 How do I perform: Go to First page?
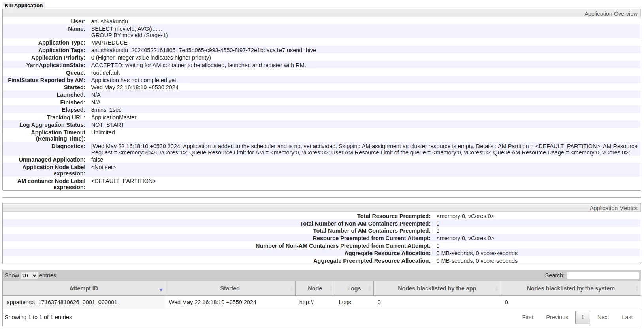point(527,317)
